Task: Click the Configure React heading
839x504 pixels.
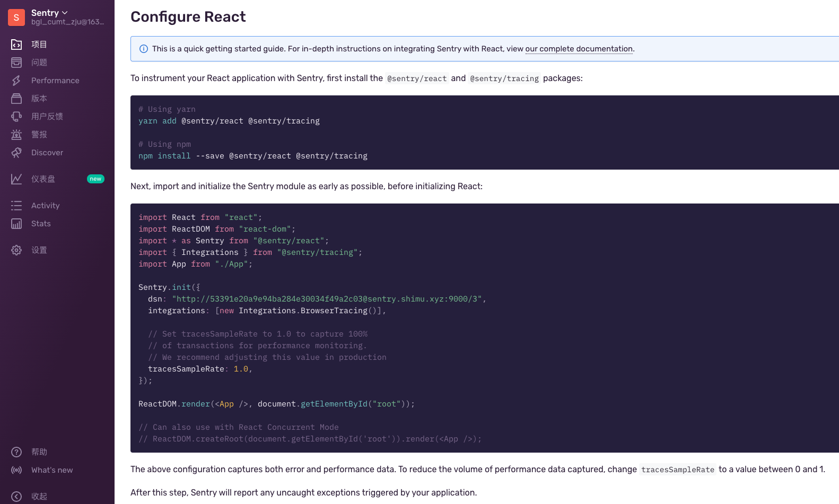Action: pyautogui.click(x=188, y=17)
